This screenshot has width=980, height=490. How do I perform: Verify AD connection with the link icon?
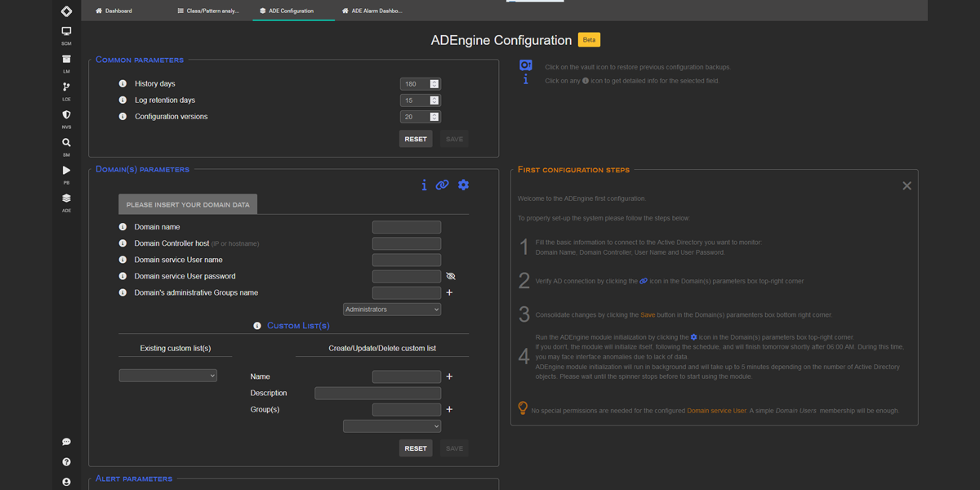tap(442, 185)
